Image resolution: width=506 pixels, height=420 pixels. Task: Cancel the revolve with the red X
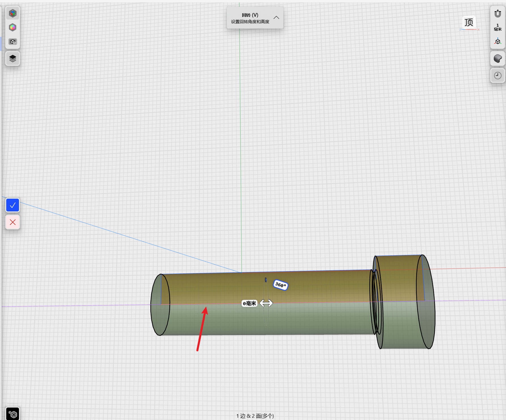click(13, 222)
